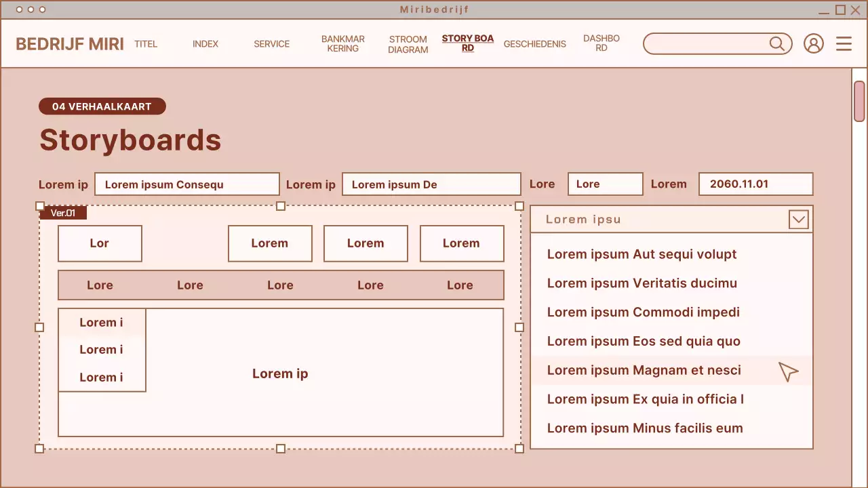Image resolution: width=868 pixels, height=488 pixels.
Task: Click the 'Lorem ipsum Consequ' text field
Action: click(x=186, y=184)
